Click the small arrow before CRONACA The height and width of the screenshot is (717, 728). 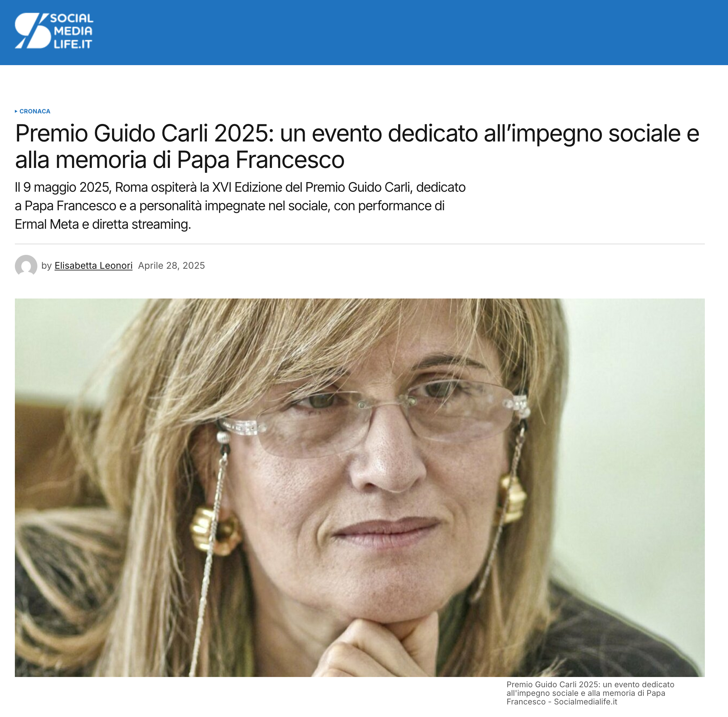[x=16, y=111]
